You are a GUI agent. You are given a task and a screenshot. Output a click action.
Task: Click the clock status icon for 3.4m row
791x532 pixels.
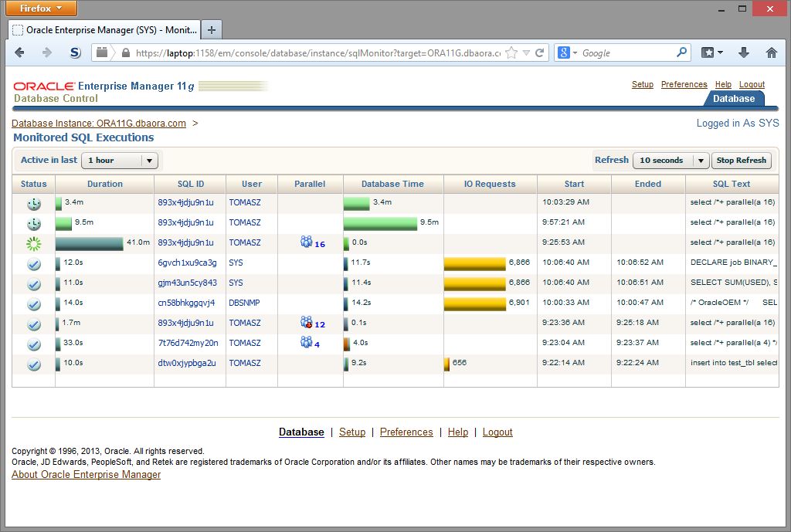34,204
